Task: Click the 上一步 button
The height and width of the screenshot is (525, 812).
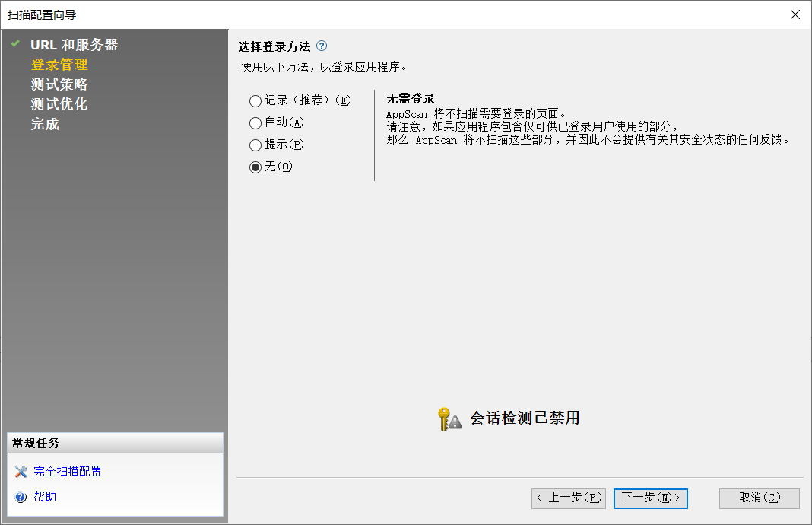Action: (x=568, y=498)
